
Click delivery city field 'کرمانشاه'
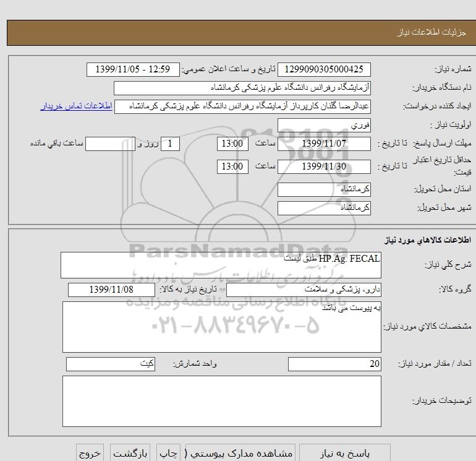coord(324,208)
